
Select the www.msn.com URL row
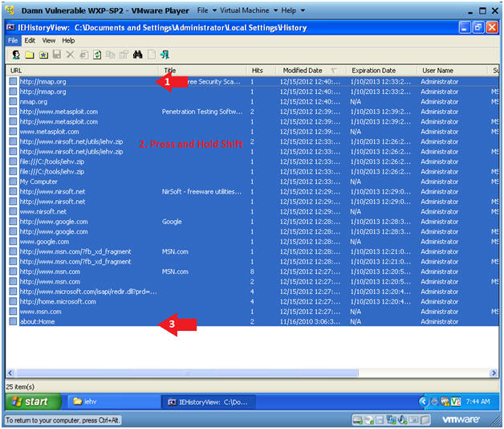[40, 312]
